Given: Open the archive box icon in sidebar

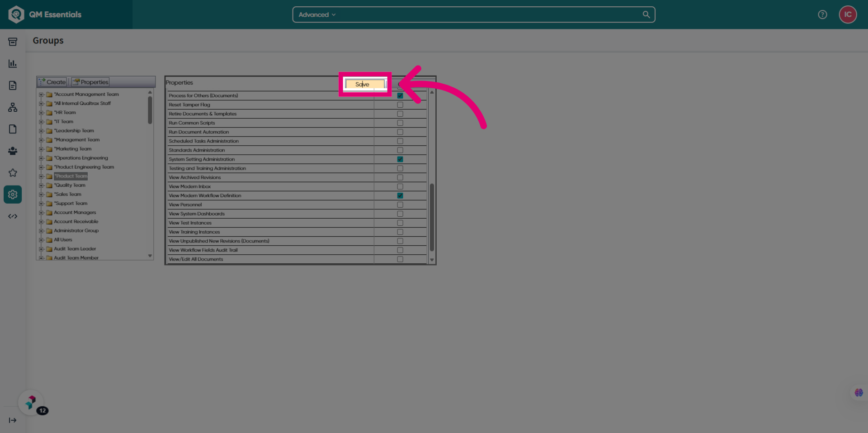Looking at the screenshot, I should coord(13,42).
